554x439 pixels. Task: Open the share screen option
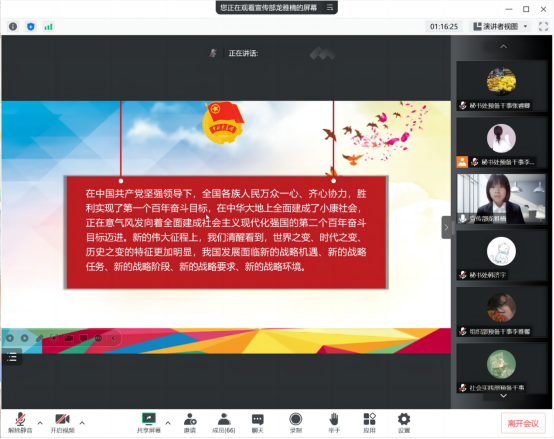pos(149,423)
